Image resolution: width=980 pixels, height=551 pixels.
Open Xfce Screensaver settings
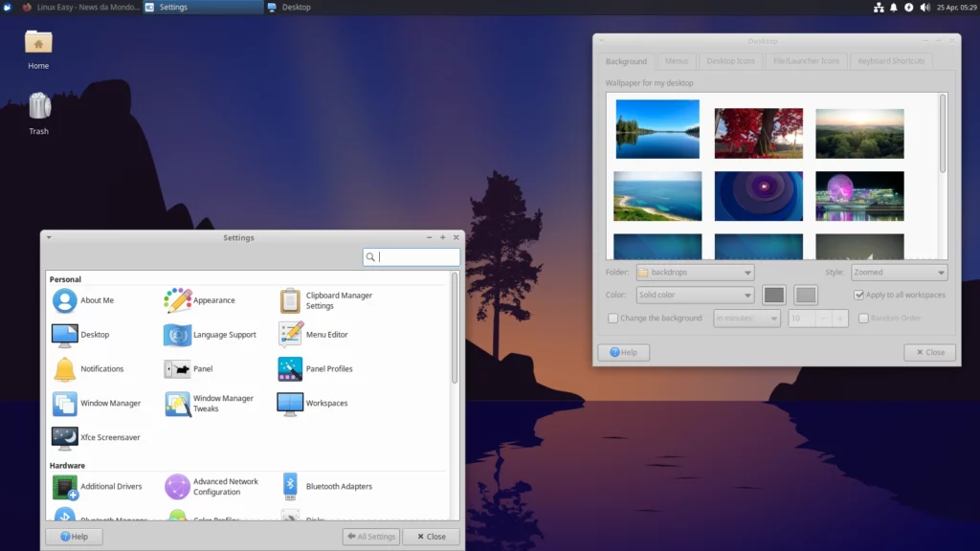pyautogui.click(x=63, y=438)
